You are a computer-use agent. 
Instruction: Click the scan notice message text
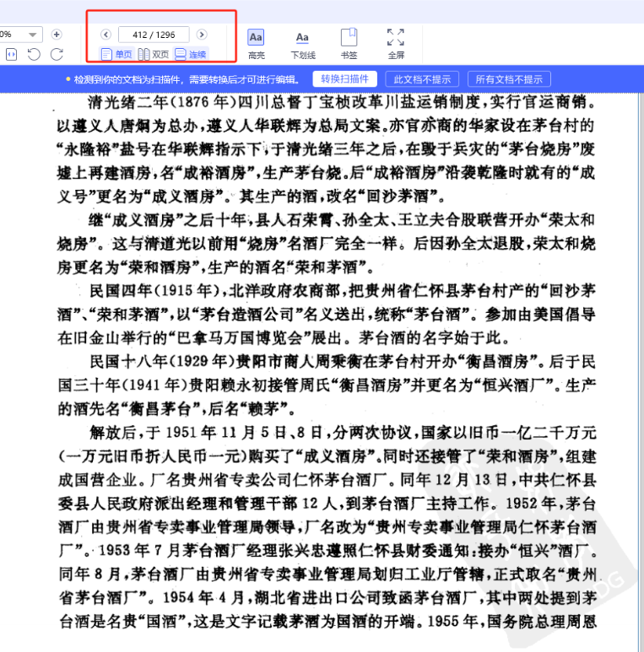[x=186, y=79]
